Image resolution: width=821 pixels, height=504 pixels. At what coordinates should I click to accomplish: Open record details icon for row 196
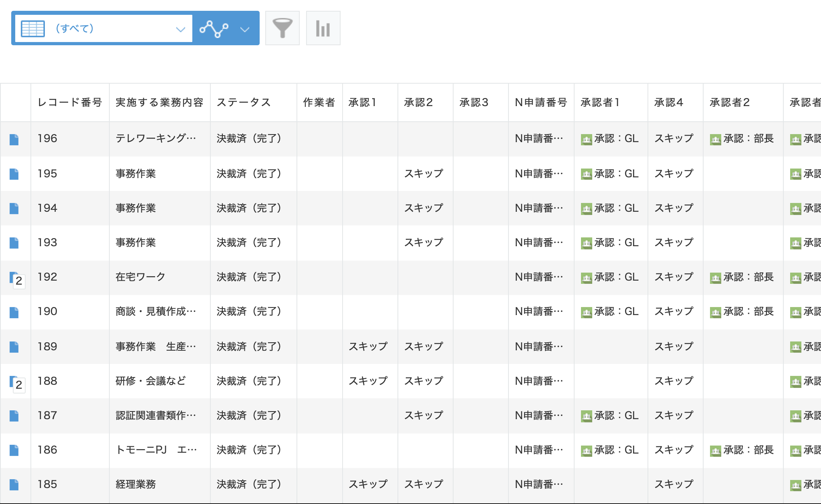click(14, 140)
